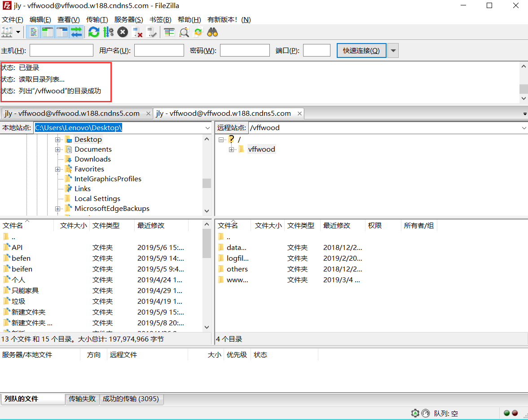Switch to the 成功的传输 (3095) tab
Viewport: 528px width, 420px height.
click(131, 399)
